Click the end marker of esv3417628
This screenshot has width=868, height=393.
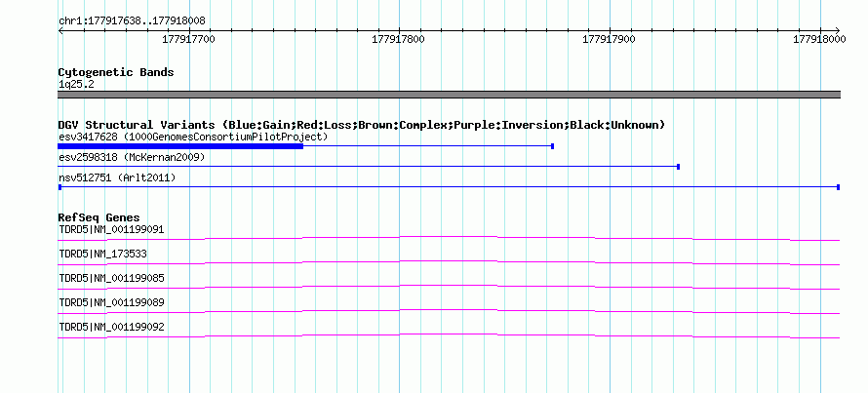click(x=552, y=146)
